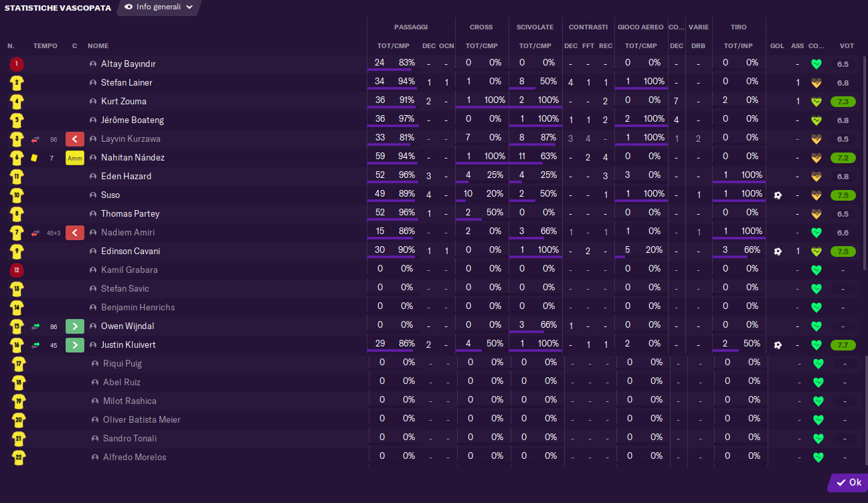The width and height of the screenshot is (868, 503).
Task: Sort by the GOL column header
Action: [777, 46]
